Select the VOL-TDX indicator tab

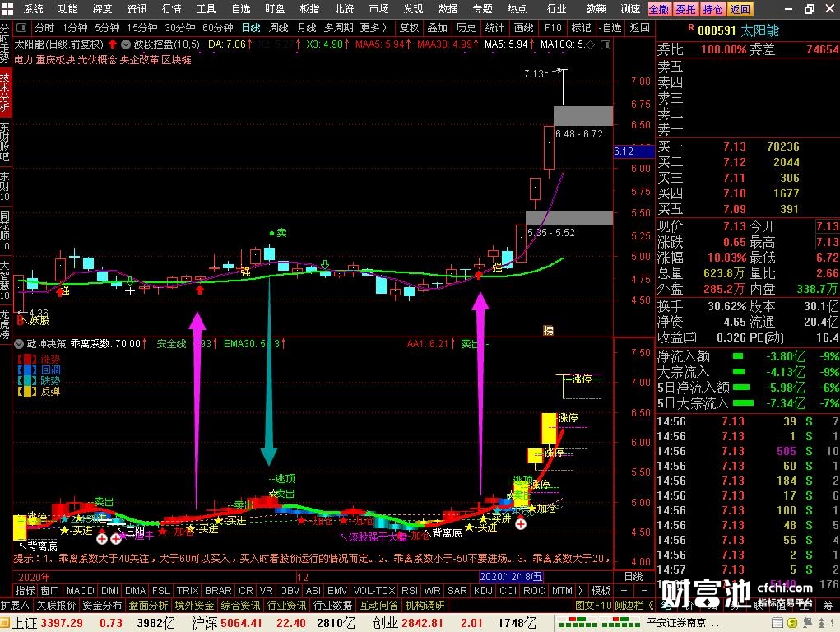374,590
